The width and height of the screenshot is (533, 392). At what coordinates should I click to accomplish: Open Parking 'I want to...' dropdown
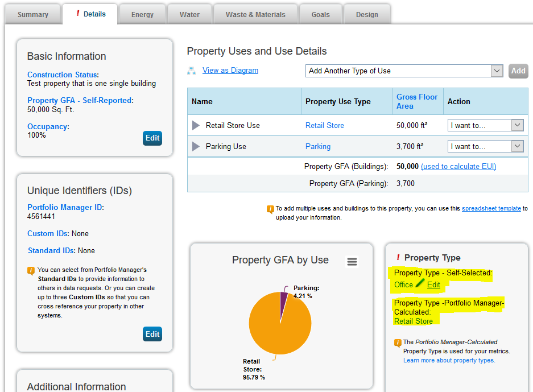[485, 146]
